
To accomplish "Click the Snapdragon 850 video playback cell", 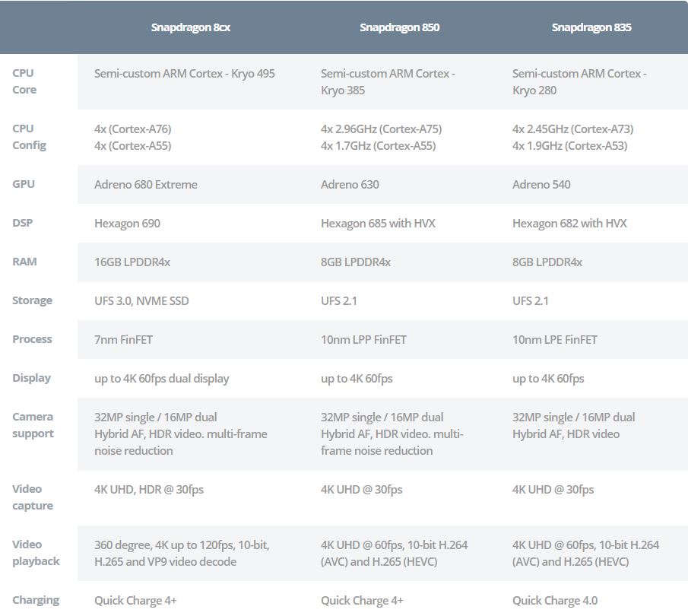I will (x=394, y=553).
